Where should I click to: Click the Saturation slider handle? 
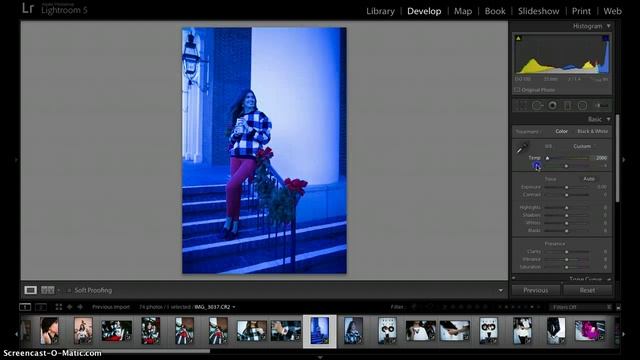[x=567, y=267]
